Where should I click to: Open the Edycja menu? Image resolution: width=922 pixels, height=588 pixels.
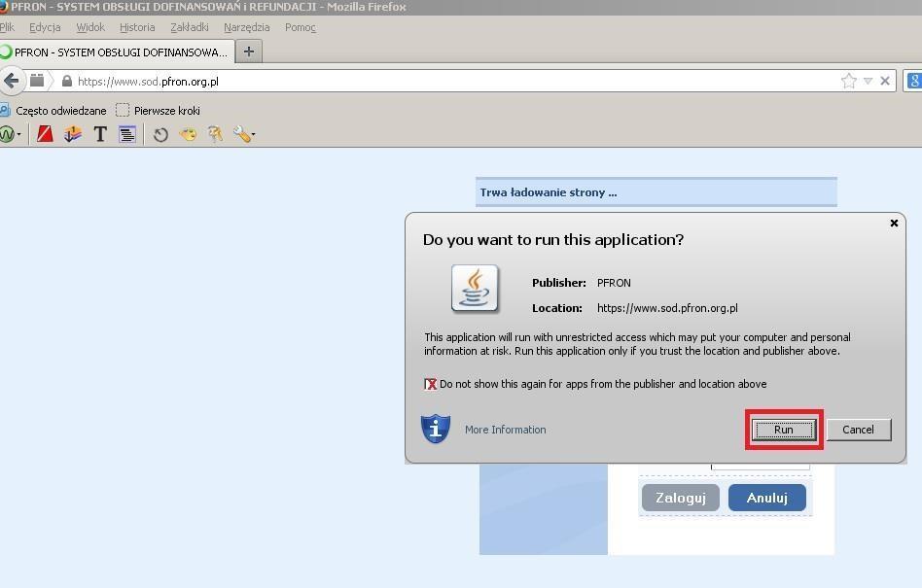click(x=45, y=27)
